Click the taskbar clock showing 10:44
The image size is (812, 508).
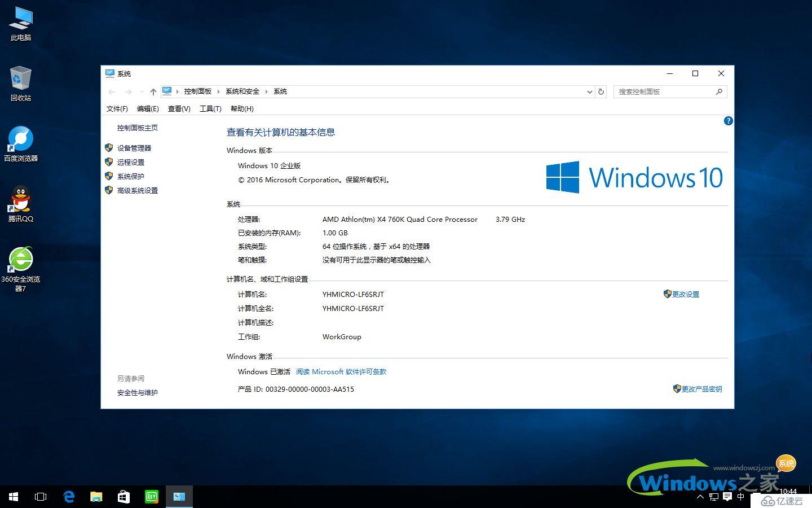click(788, 492)
